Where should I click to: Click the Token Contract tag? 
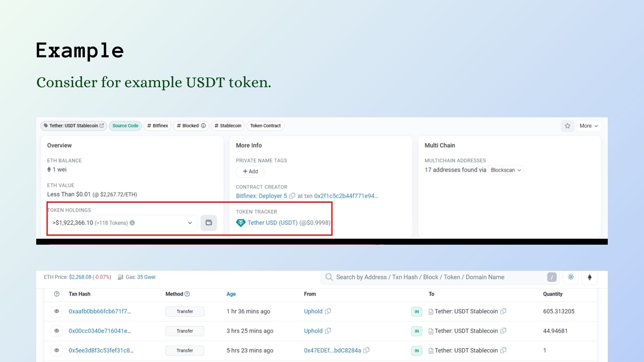point(265,126)
